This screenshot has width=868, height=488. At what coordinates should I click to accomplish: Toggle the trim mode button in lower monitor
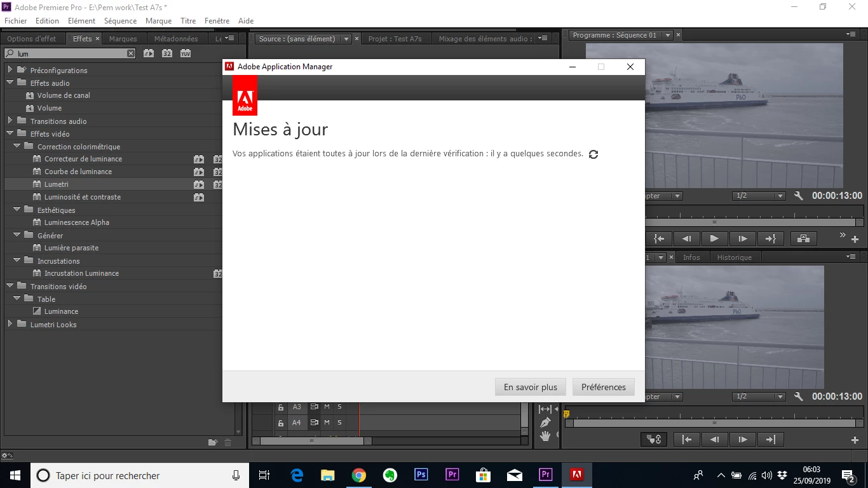point(654,439)
